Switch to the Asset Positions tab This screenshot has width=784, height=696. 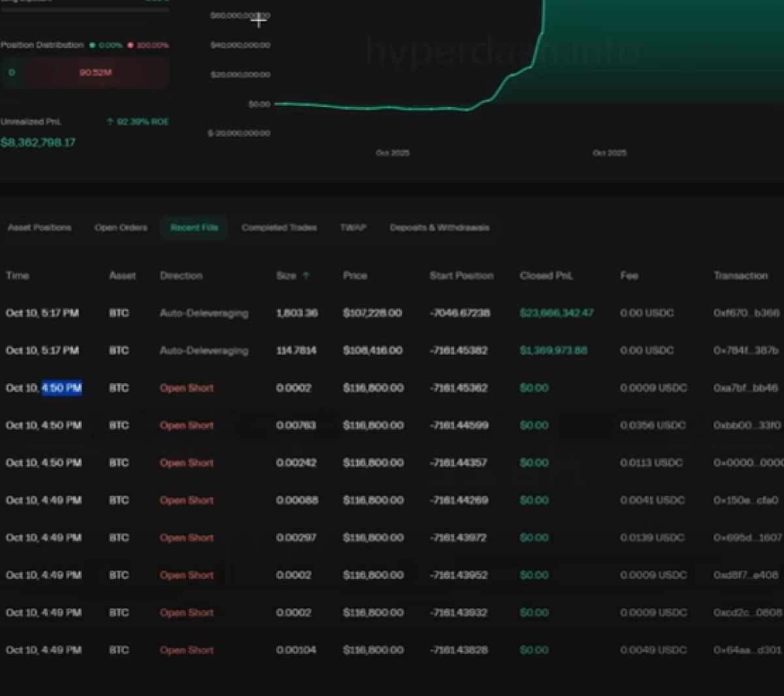point(39,228)
